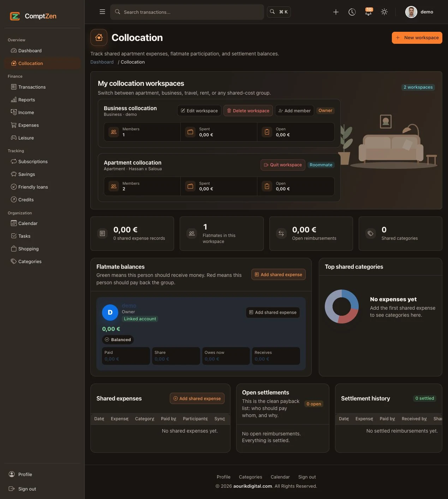Image resolution: width=448 pixels, height=499 pixels.
Task: Click the Collocation house heart header icon
Action: (99, 37)
